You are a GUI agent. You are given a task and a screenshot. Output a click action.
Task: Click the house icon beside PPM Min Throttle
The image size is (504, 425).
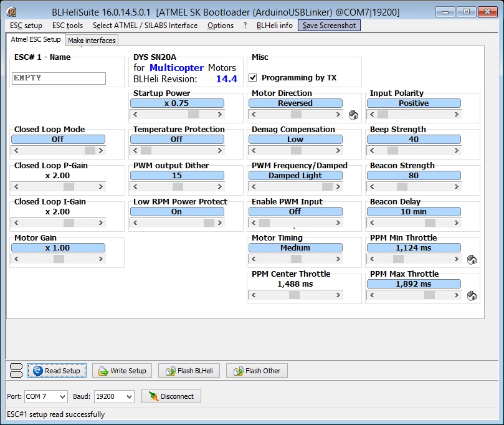pyautogui.click(x=472, y=259)
